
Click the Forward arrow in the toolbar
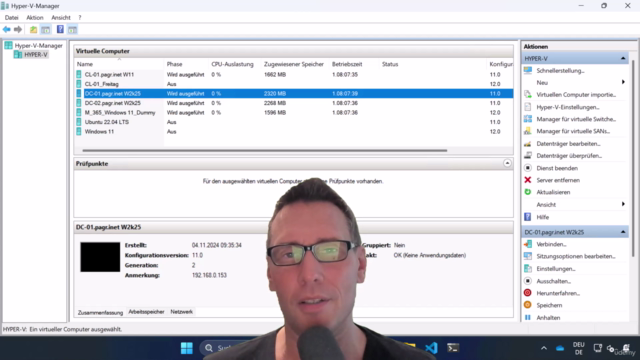[18, 29]
